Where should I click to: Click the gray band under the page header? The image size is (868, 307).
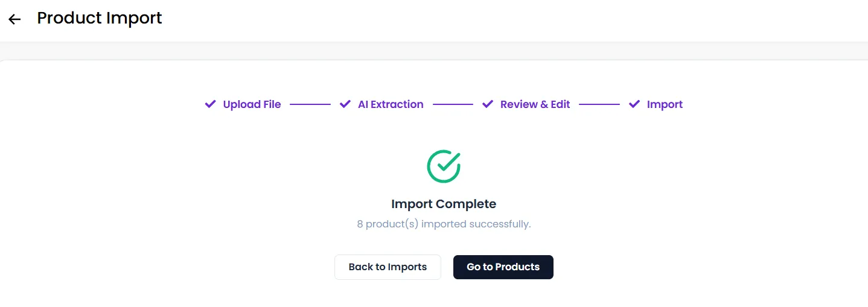(434, 51)
